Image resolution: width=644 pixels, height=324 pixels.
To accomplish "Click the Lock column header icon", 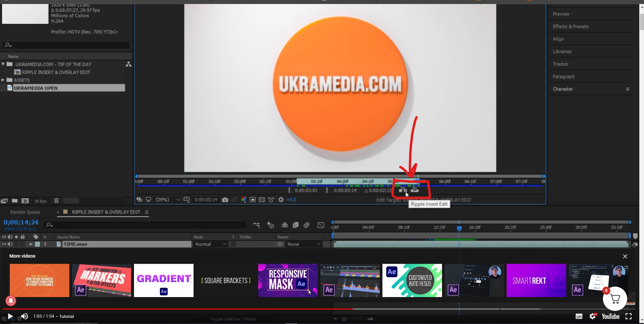I will coord(23,237).
